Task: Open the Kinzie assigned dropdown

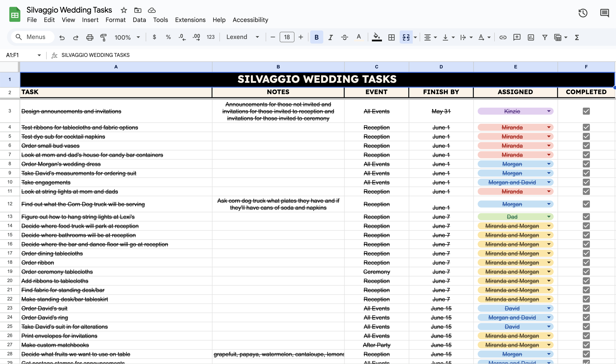Action: (549, 111)
